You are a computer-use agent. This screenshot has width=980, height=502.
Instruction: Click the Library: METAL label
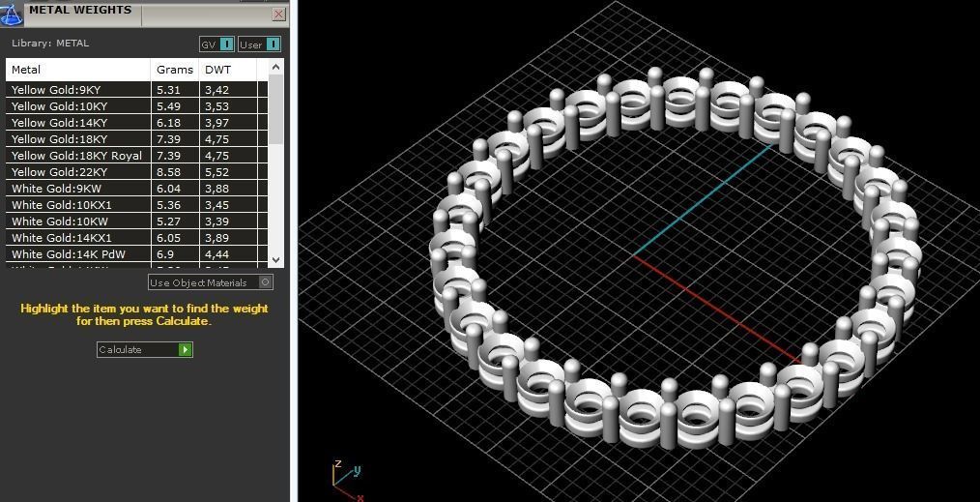50,44
